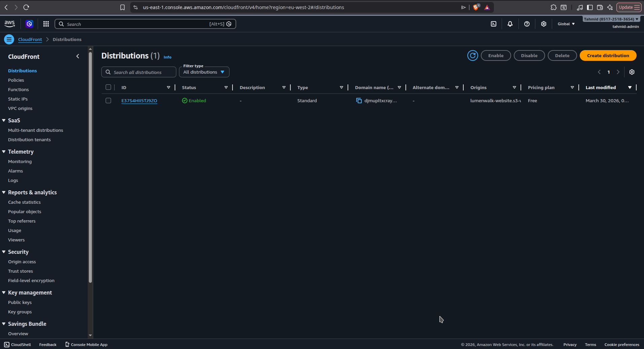Open the Info link beside Distributions
Image resolution: width=644 pixels, height=349 pixels.
(167, 57)
